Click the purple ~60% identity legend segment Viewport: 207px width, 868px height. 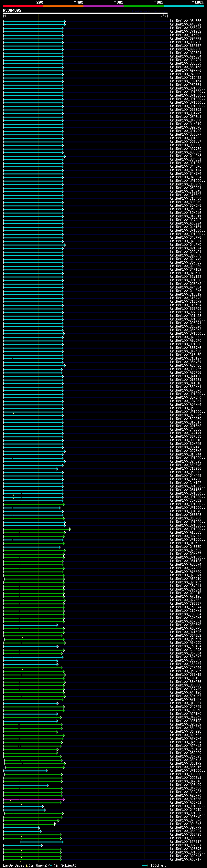pyautogui.click(x=103, y=6)
